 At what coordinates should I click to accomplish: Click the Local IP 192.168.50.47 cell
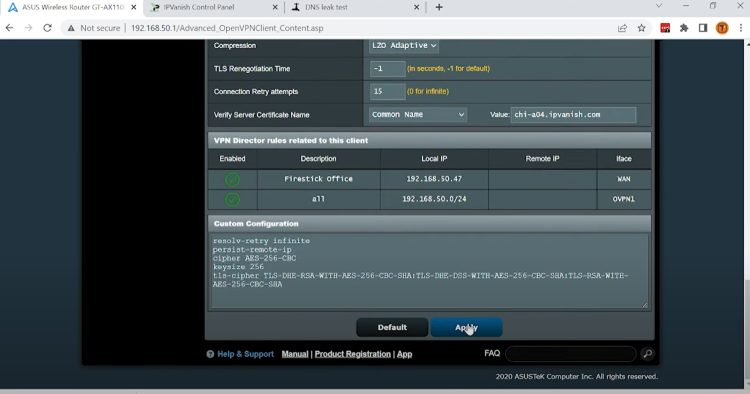pyautogui.click(x=434, y=179)
